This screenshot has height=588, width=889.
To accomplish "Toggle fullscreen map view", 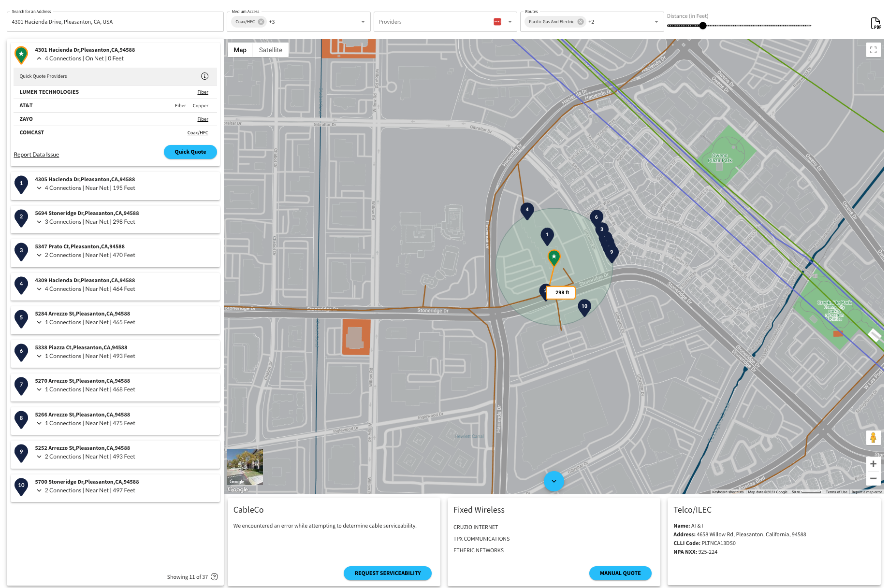I will point(873,50).
